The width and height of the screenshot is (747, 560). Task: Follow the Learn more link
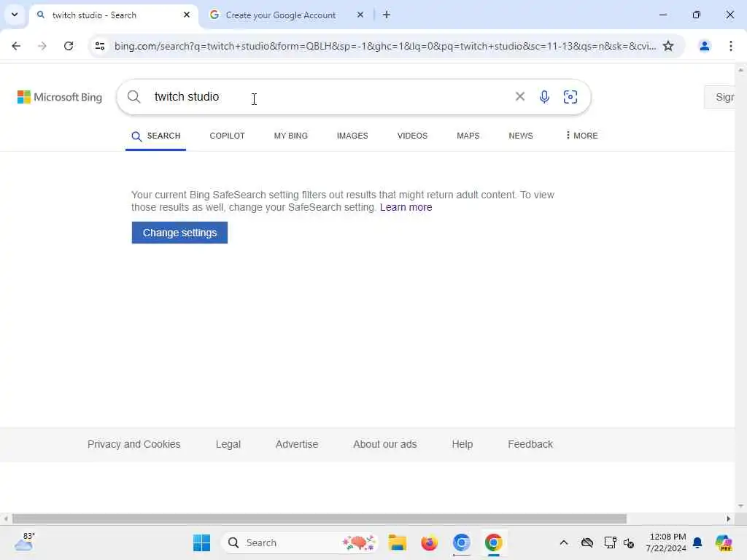click(x=406, y=207)
